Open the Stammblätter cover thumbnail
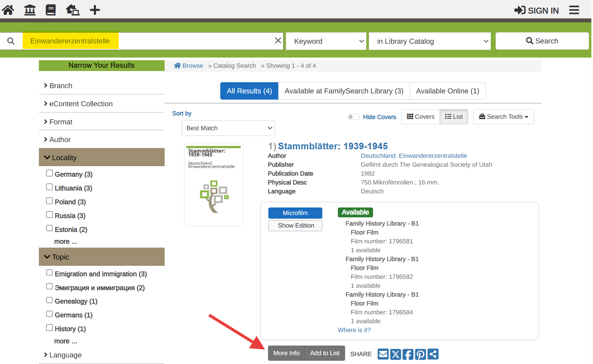The image size is (593, 364). (214, 185)
